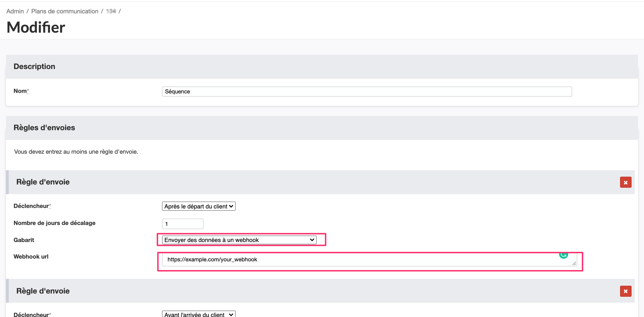The height and width of the screenshot is (317, 644).
Task: Grab the webhook textarea resize handle
Action: point(574,263)
